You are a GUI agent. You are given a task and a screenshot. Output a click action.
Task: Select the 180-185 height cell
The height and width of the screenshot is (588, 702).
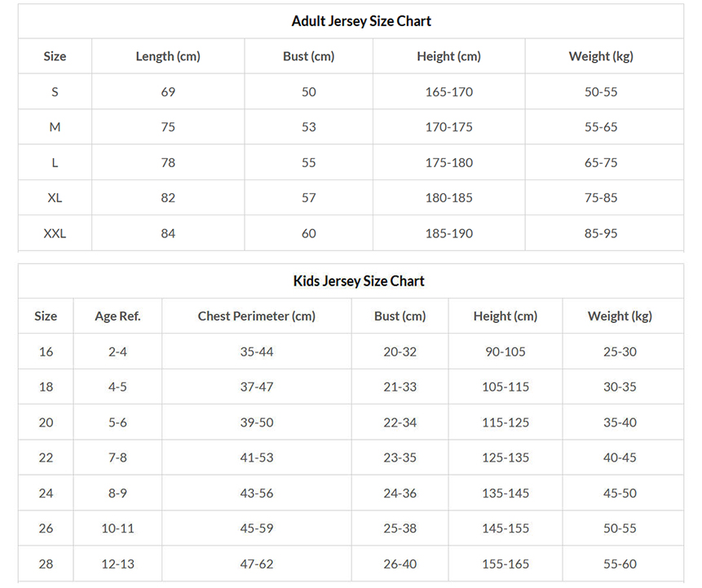point(448,198)
